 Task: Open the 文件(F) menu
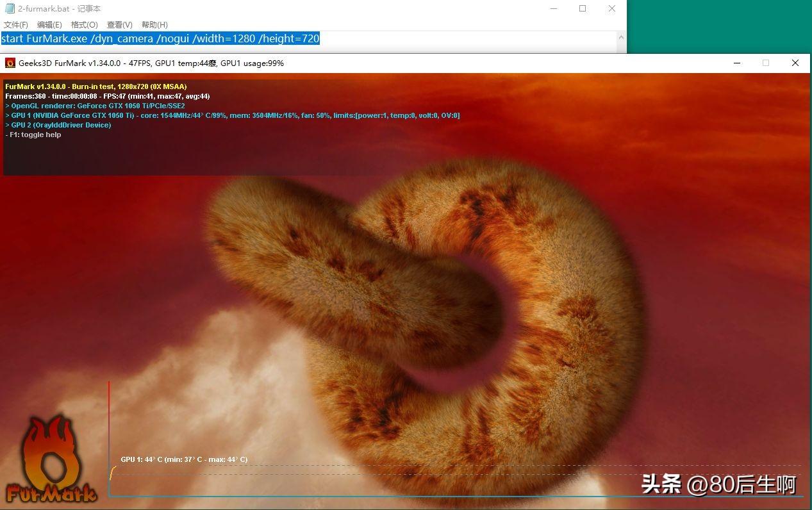16,25
